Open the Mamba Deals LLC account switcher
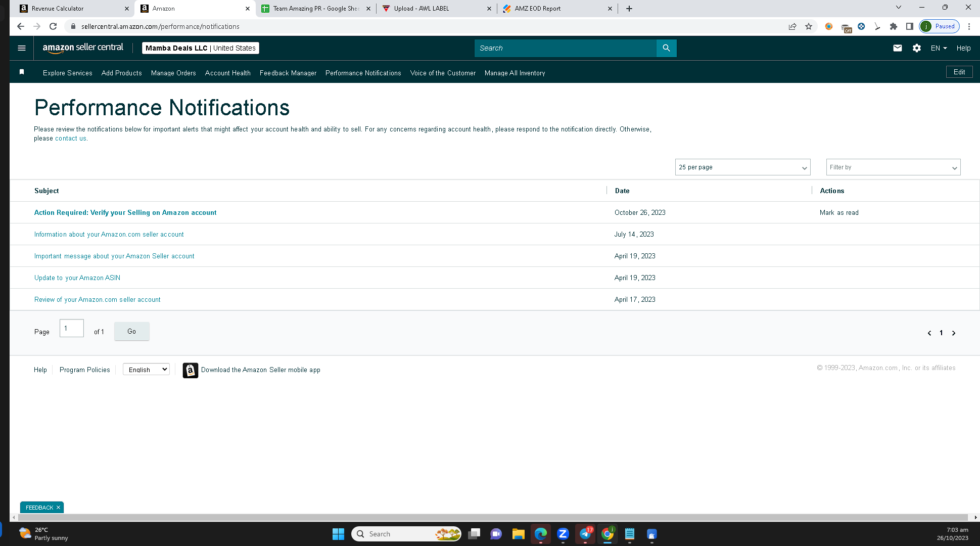 [200, 48]
